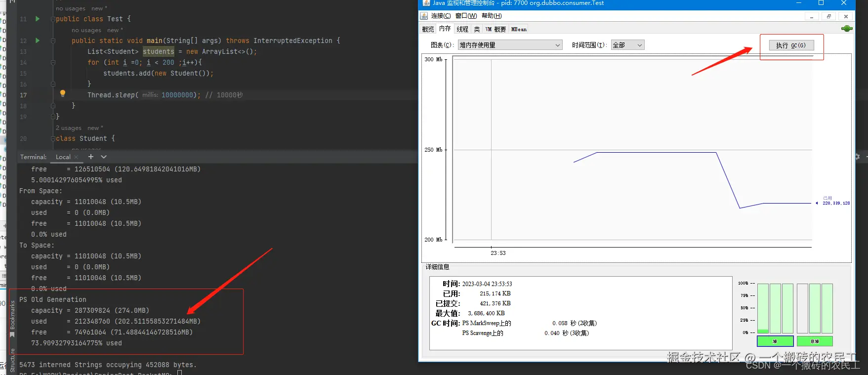
Task: Click the 时间 value 2023-03-04 23:53:53
Action: click(487, 284)
